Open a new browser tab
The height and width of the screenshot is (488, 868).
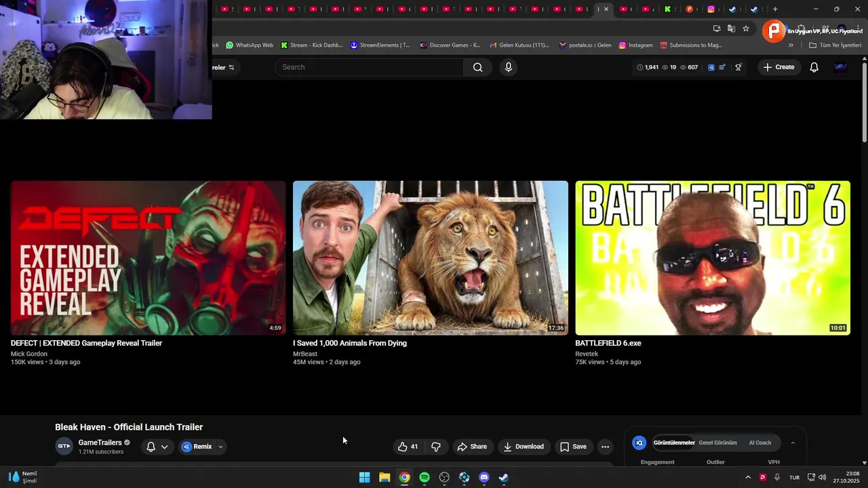[775, 9]
